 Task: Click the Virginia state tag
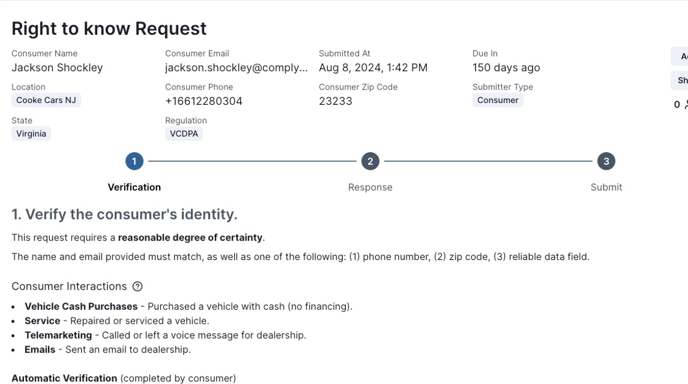pyautogui.click(x=31, y=134)
